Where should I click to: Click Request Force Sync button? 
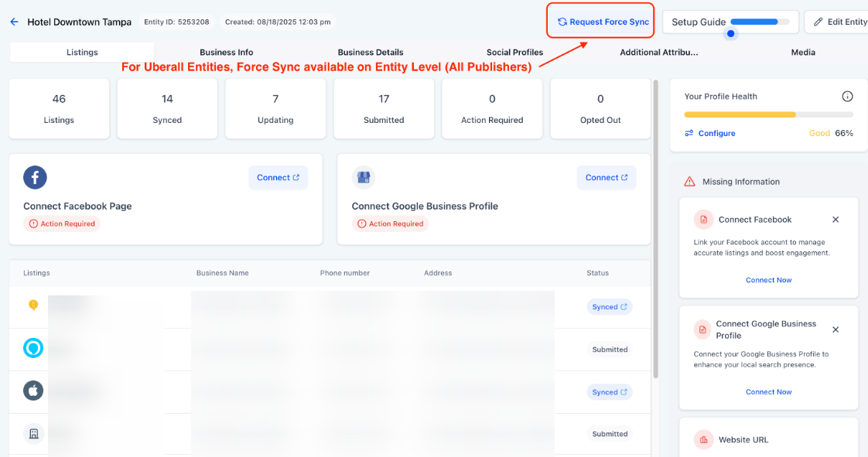tap(603, 22)
